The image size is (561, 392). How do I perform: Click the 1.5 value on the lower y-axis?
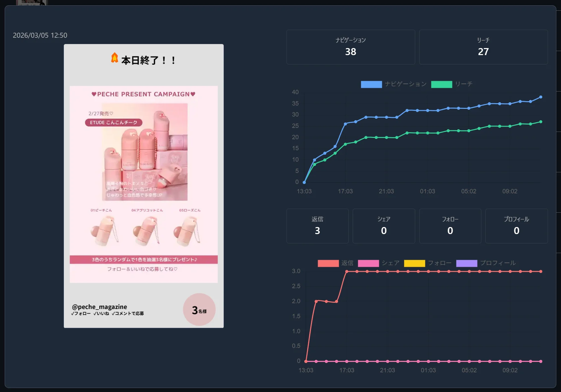pyautogui.click(x=296, y=316)
